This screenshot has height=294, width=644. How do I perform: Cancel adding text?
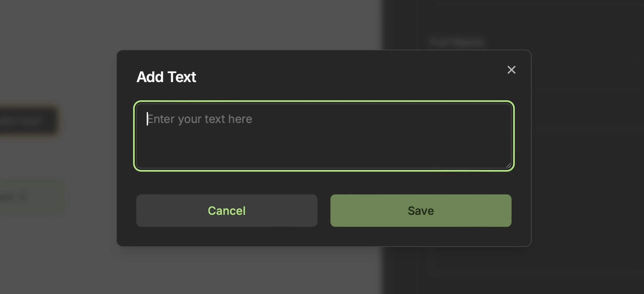(227, 211)
